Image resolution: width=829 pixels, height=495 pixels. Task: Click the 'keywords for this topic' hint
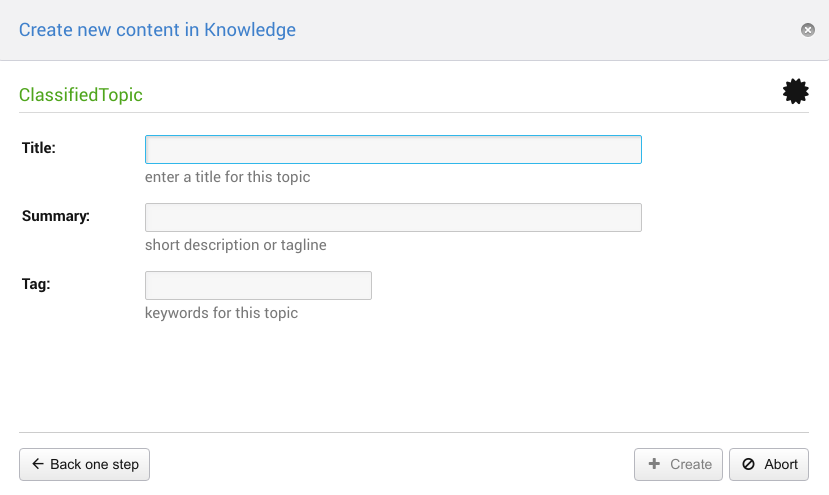[x=222, y=313]
